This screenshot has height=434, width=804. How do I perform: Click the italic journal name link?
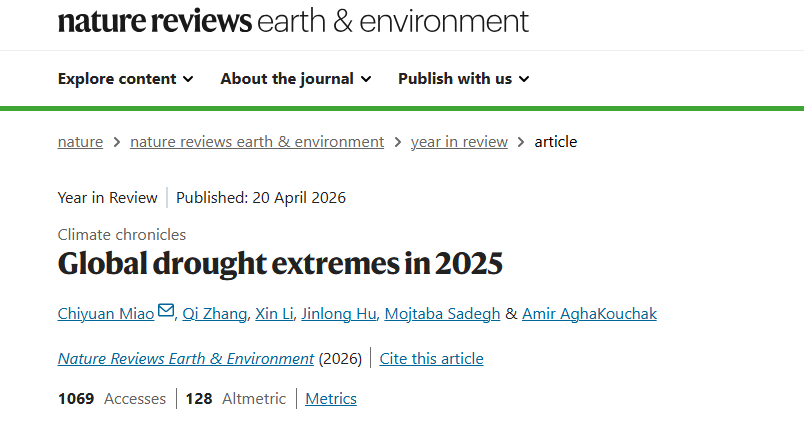pyautogui.click(x=186, y=358)
